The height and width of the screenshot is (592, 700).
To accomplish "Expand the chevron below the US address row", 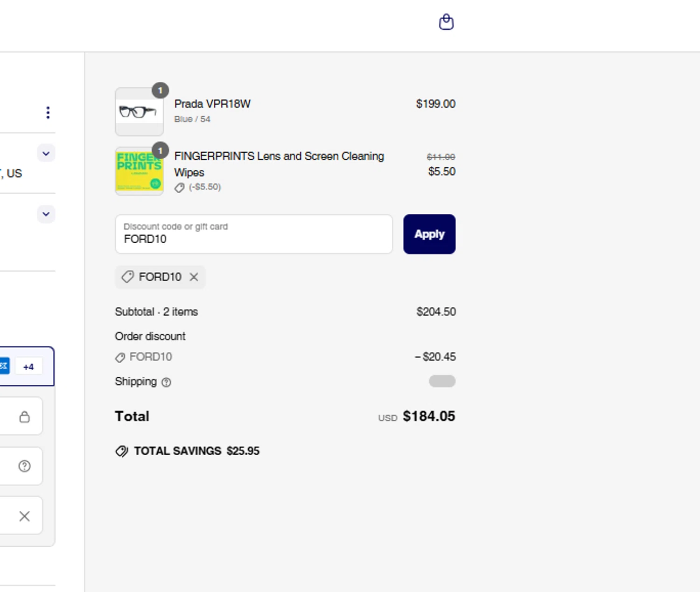I will (x=46, y=214).
